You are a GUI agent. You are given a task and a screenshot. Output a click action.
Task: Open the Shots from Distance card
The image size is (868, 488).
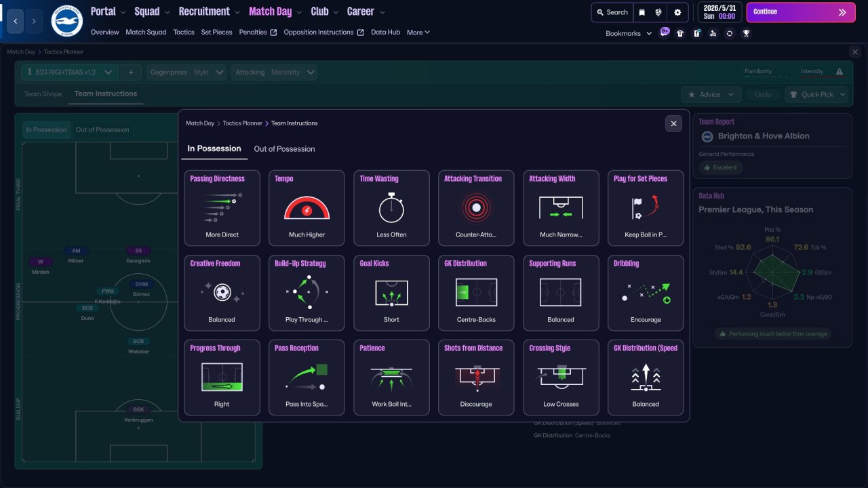tap(476, 377)
